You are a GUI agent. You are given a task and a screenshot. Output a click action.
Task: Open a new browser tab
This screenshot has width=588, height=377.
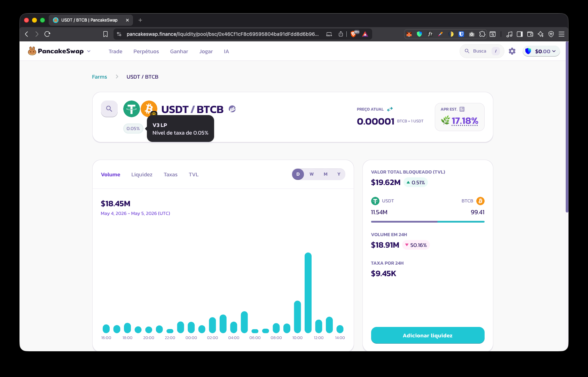tap(140, 20)
